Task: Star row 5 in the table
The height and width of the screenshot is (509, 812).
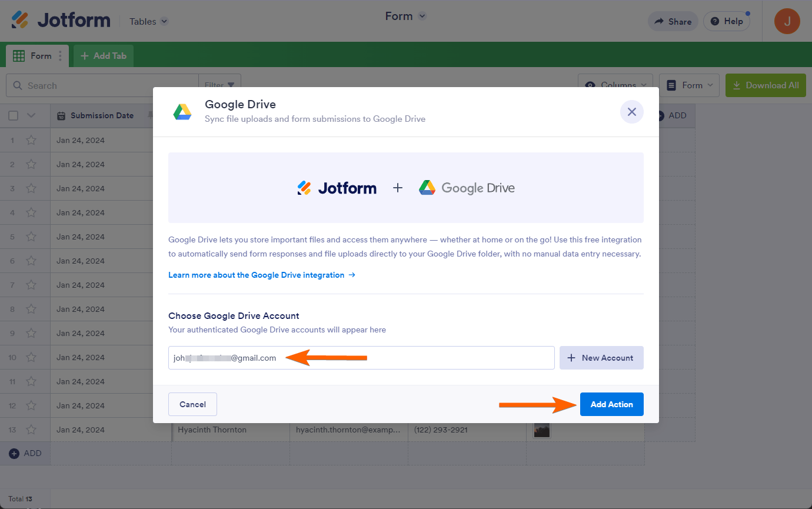Action: 31,237
